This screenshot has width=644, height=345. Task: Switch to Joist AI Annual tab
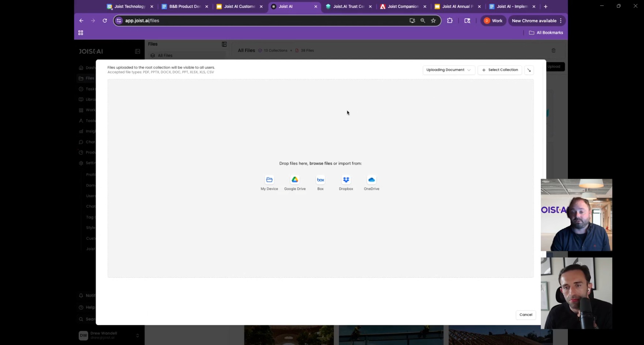tap(457, 7)
